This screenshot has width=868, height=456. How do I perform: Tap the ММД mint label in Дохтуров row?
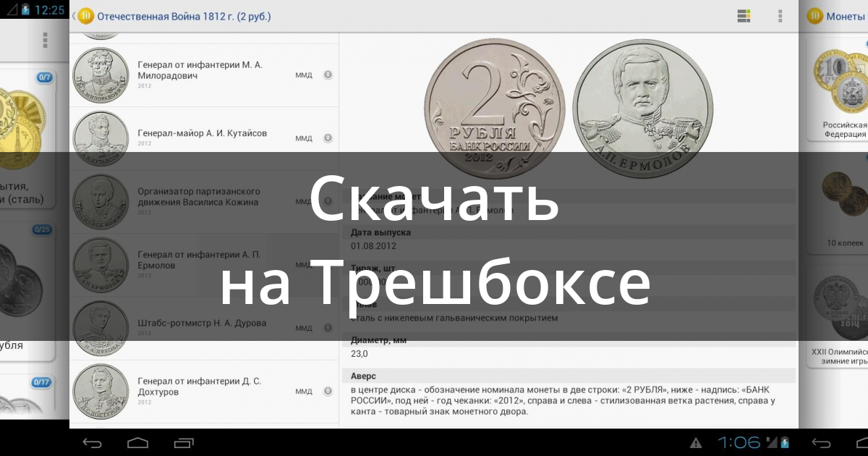[304, 392]
